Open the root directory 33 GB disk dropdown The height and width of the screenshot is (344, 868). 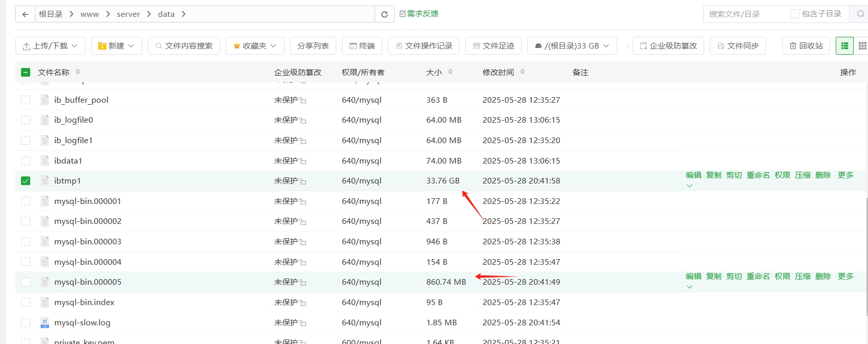[572, 46]
